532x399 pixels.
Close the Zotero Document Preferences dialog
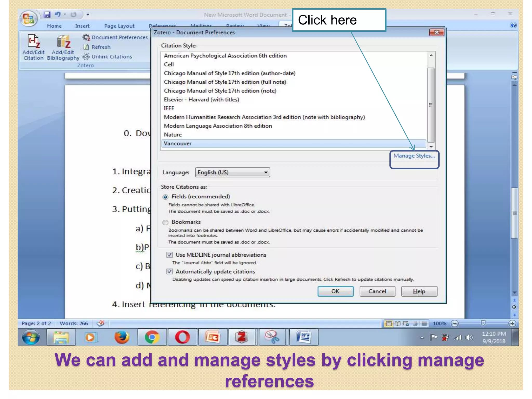(x=436, y=32)
